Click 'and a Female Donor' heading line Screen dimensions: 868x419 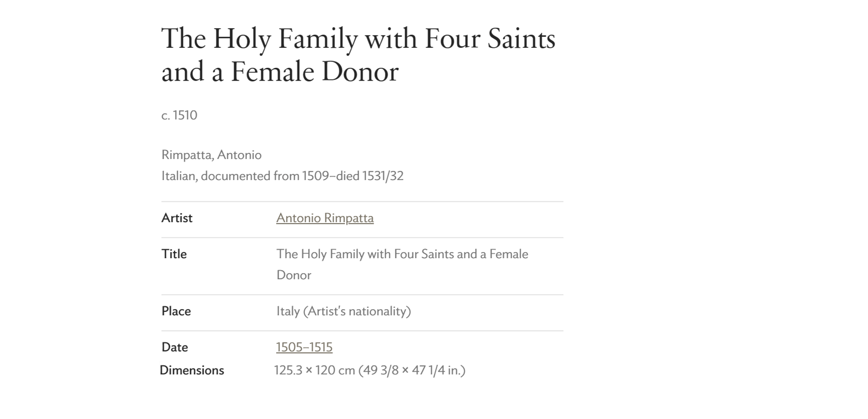[x=280, y=72]
